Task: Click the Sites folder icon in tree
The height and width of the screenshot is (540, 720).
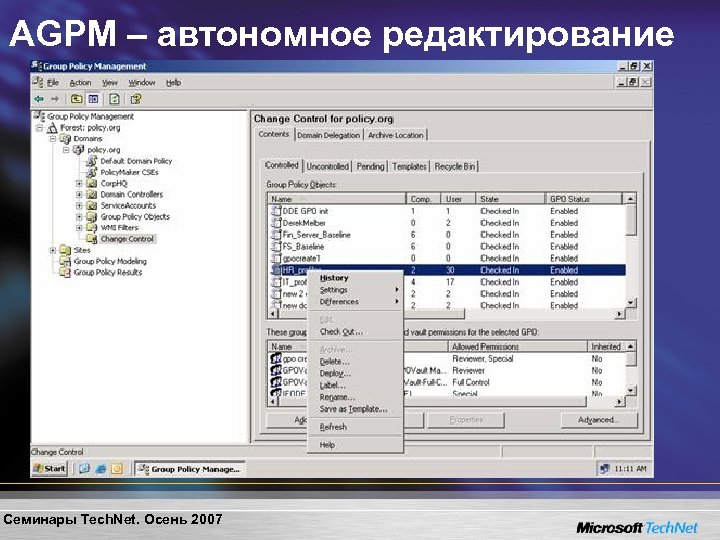Action: [x=65, y=250]
